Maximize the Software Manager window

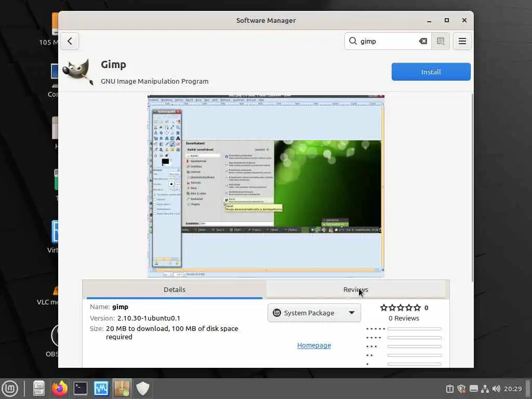[446, 20]
